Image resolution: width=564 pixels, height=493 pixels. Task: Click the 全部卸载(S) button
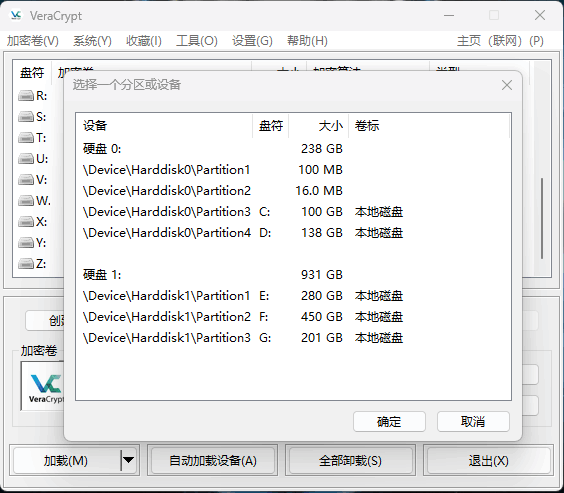pos(350,461)
